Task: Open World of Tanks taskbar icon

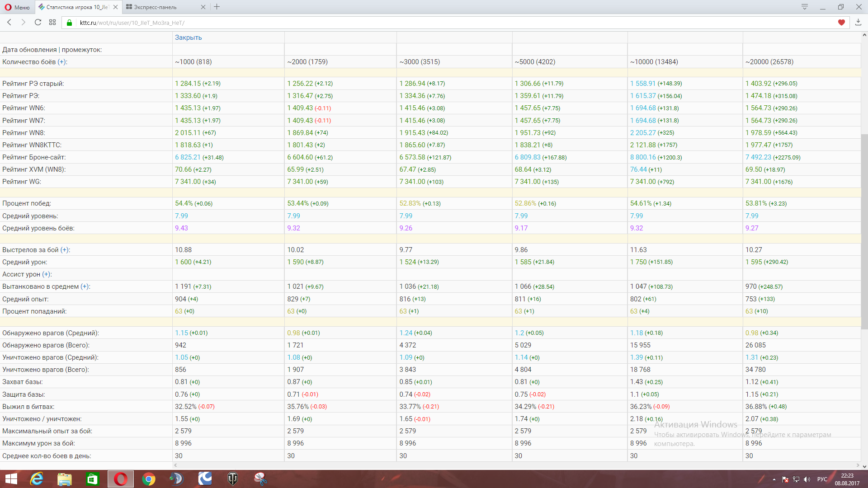Action: pos(233,479)
